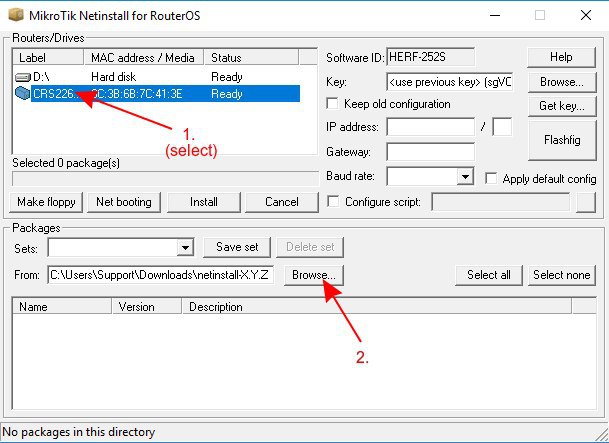Minimize the Netinstall window

(x=495, y=15)
